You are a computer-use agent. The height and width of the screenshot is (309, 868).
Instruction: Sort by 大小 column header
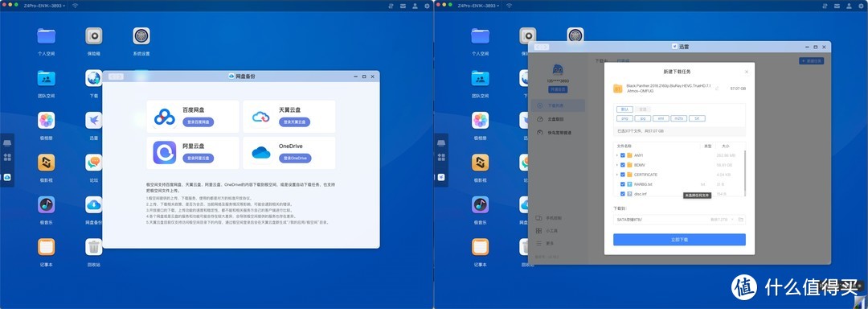pos(725,146)
